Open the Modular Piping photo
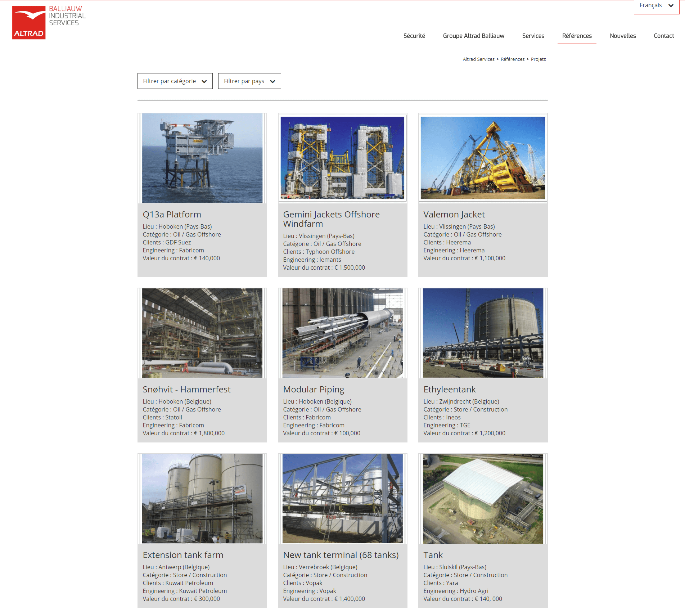Viewport: 685px width, 616px height. click(342, 333)
